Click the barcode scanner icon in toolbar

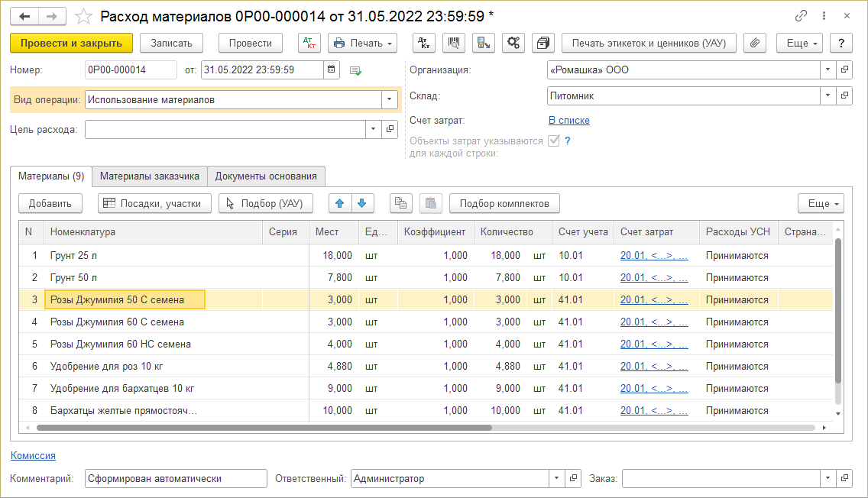coord(454,43)
